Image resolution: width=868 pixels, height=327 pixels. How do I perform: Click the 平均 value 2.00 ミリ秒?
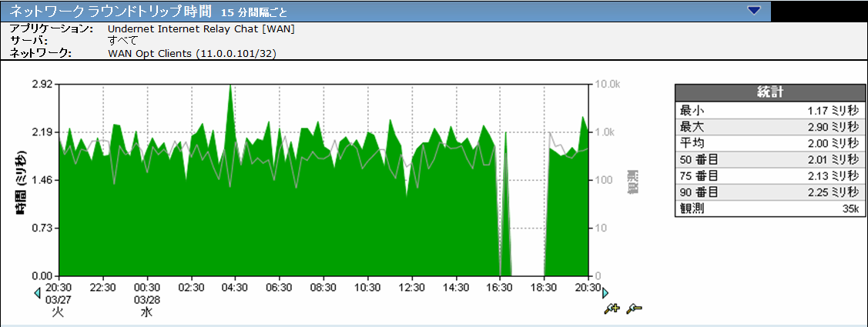tap(833, 143)
